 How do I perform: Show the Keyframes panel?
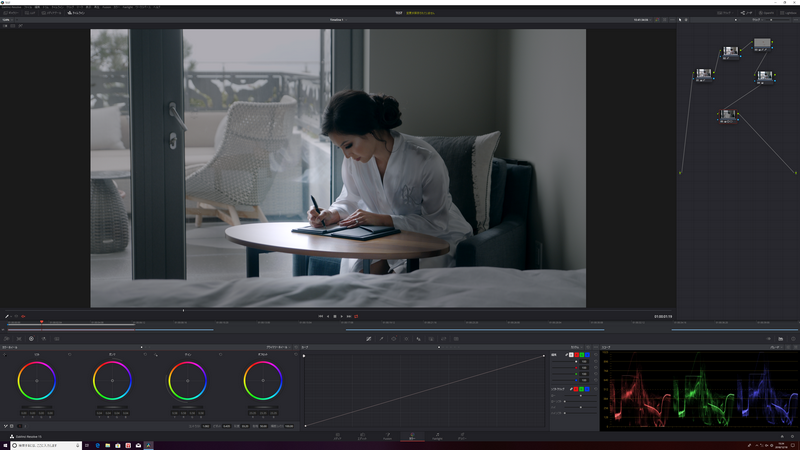point(768,339)
